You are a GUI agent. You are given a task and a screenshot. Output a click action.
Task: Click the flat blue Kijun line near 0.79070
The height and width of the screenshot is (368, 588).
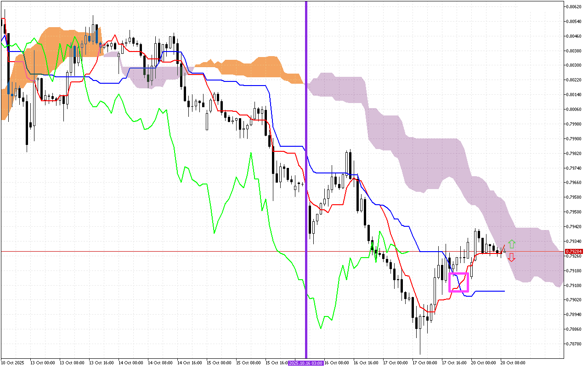(x=489, y=291)
